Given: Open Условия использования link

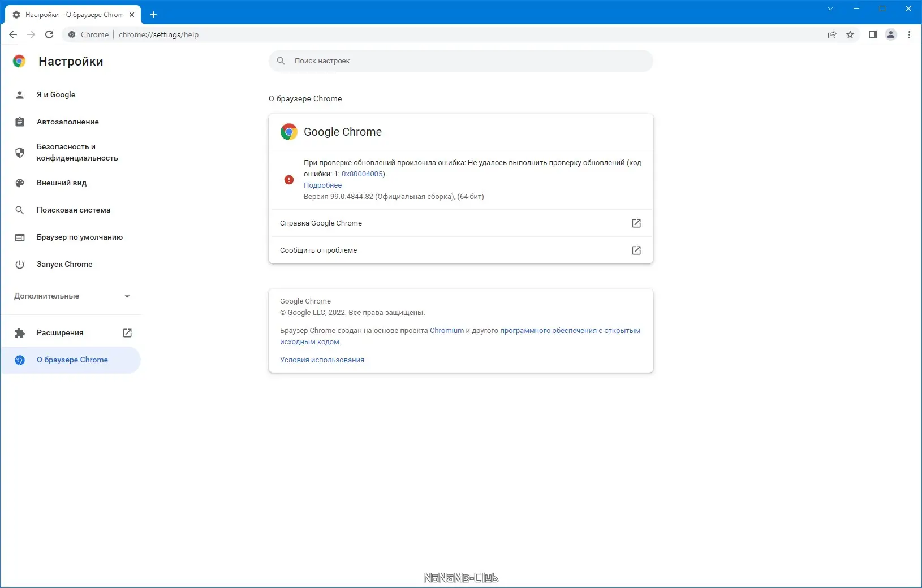Looking at the screenshot, I should click(x=322, y=360).
